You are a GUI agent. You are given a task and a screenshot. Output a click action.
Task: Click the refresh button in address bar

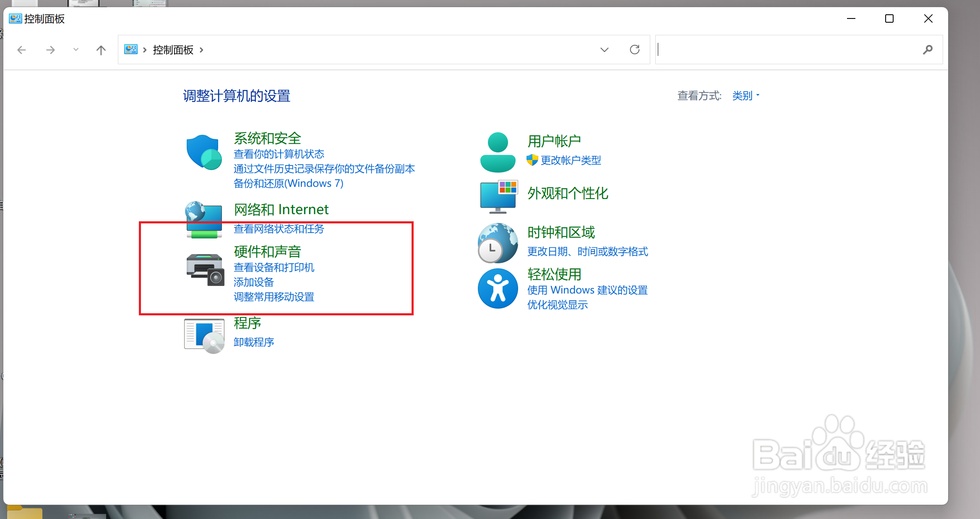(634, 50)
